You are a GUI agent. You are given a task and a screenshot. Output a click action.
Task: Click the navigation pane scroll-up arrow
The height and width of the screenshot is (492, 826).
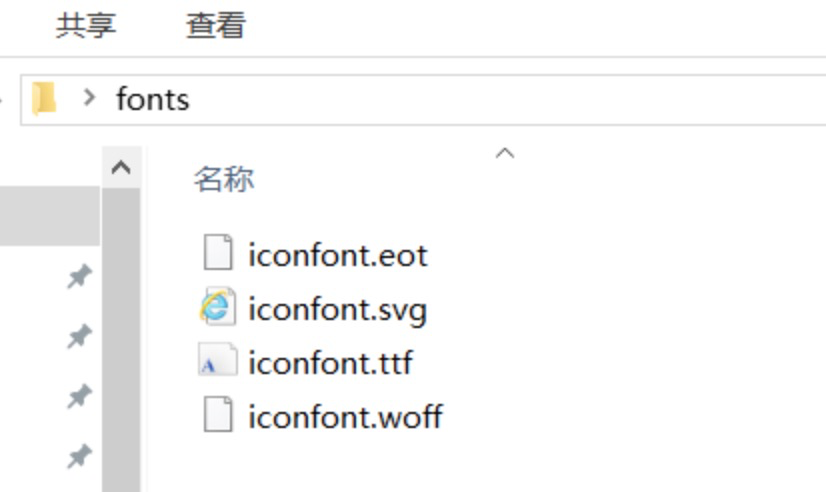click(121, 167)
